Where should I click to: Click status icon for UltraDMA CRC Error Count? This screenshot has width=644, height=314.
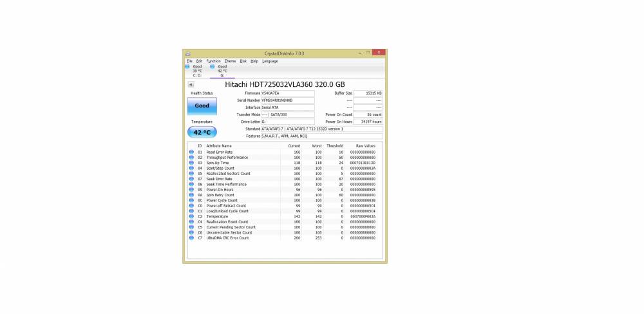click(191, 237)
